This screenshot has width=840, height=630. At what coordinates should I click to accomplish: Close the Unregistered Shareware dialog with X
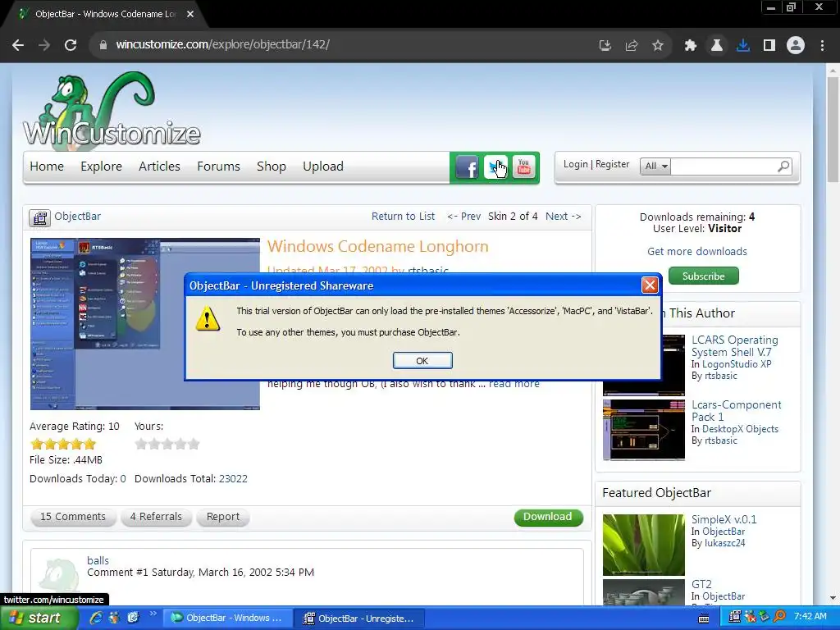(650, 285)
